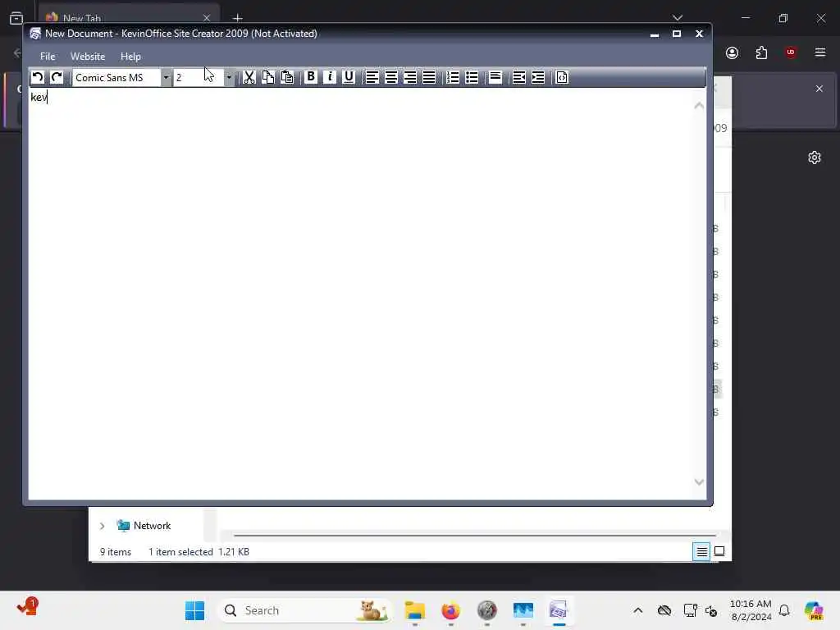Open the notifications bell in the taskbar

coord(784,610)
